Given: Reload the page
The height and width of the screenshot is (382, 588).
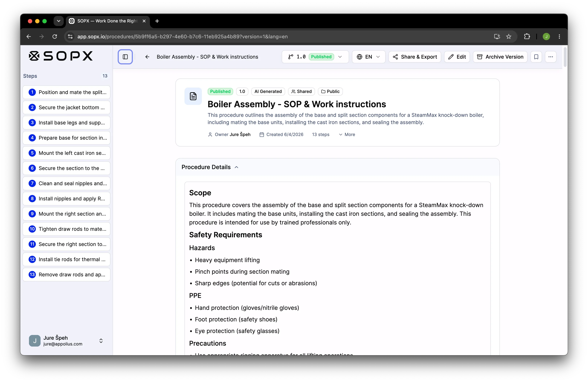Looking at the screenshot, I should tap(55, 37).
